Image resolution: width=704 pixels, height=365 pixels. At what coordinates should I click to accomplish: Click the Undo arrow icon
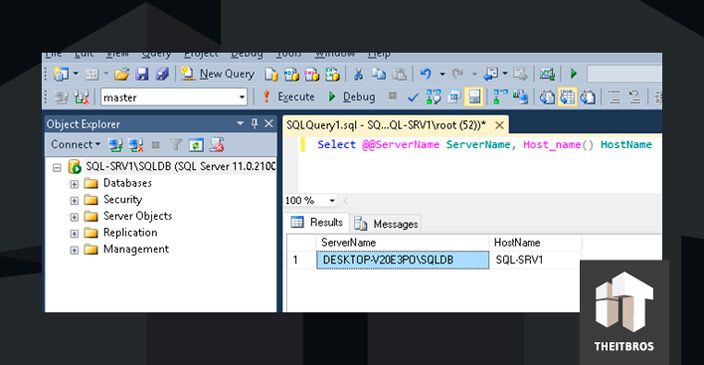(x=425, y=74)
